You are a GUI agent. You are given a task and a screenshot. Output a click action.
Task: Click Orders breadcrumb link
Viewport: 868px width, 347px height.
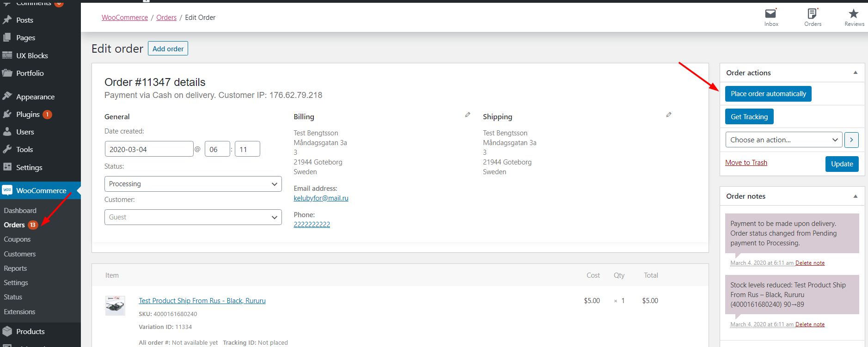(x=166, y=18)
